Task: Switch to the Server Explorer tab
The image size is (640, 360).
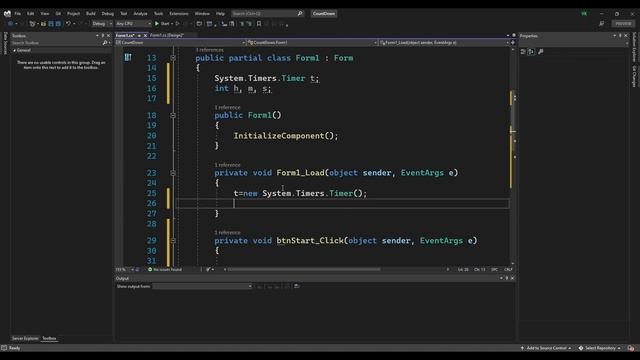Action: coord(25,338)
